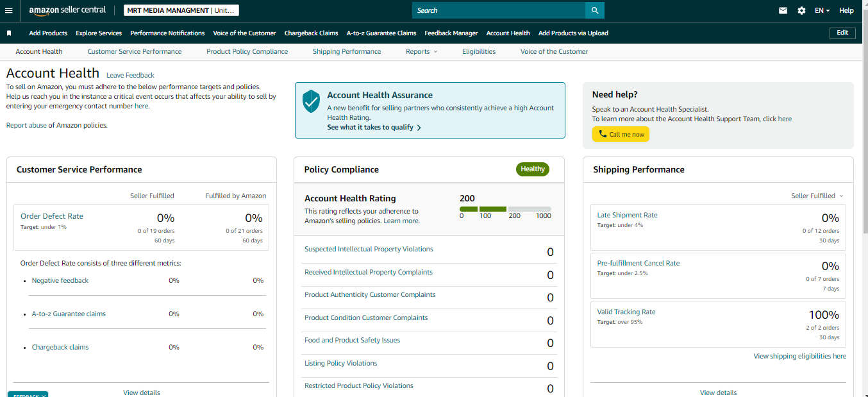Click View shipping eligibilities here link
The width and height of the screenshot is (868, 397).
[x=800, y=356]
